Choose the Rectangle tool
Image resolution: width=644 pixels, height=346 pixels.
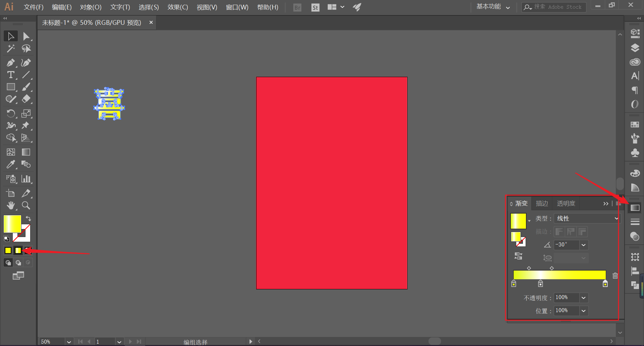(11, 87)
